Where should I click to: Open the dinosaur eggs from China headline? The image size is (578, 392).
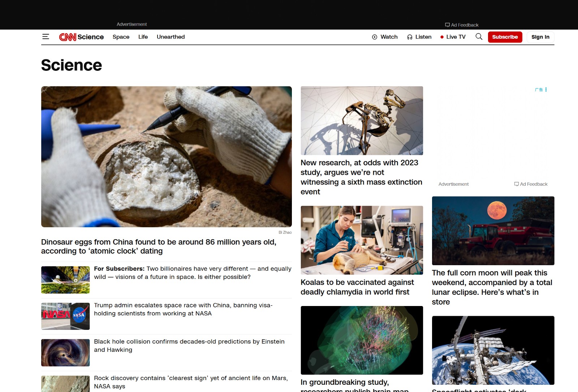point(158,246)
